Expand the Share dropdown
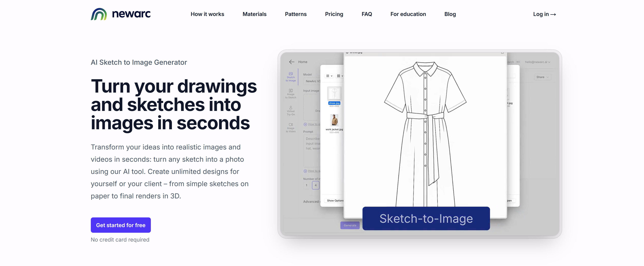The width and height of the screenshot is (644, 266). (x=542, y=77)
